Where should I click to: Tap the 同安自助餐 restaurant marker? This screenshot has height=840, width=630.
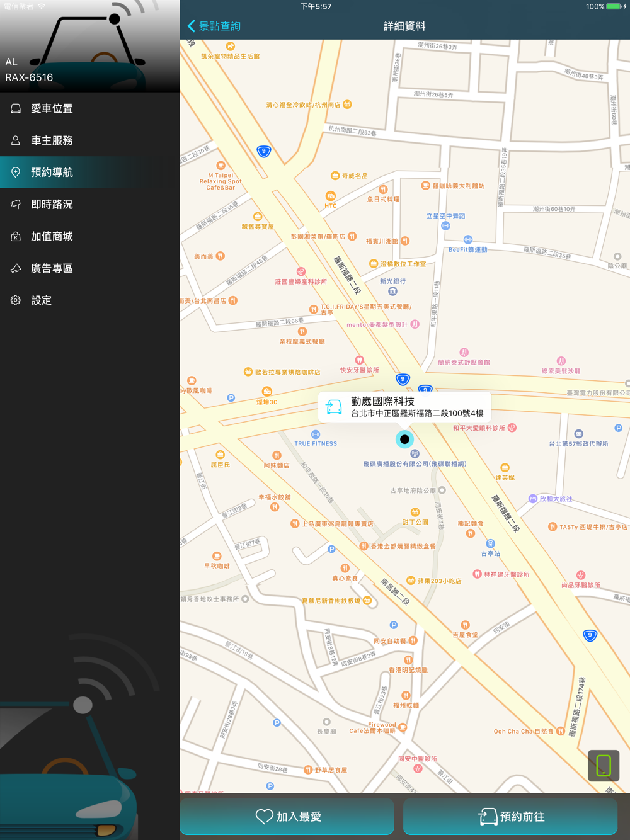point(413,640)
